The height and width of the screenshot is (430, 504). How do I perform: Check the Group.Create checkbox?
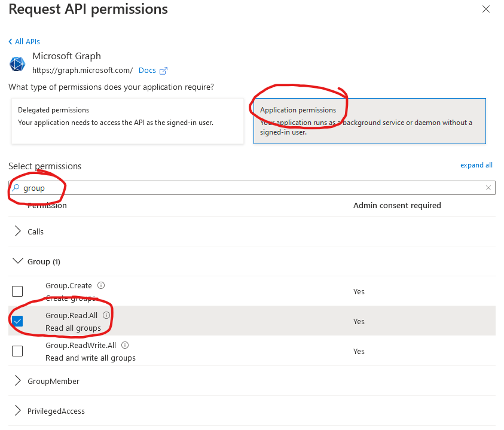click(17, 291)
